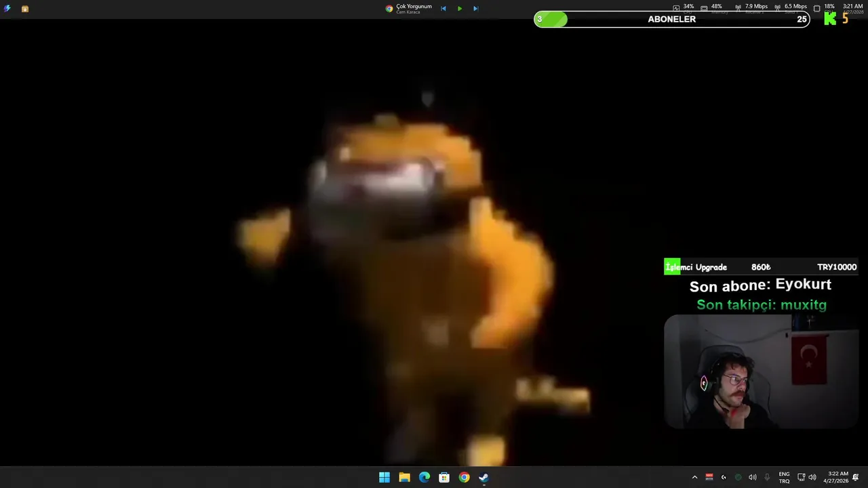868x488 pixels.
Task: Open Microsoft Store from taskbar
Action: point(444,477)
